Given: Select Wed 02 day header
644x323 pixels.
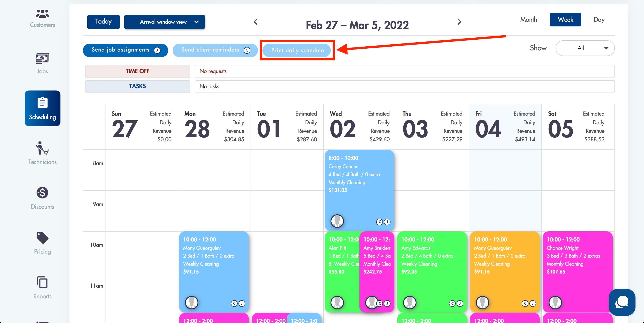Looking at the screenshot, I should (x=360, y=127).
